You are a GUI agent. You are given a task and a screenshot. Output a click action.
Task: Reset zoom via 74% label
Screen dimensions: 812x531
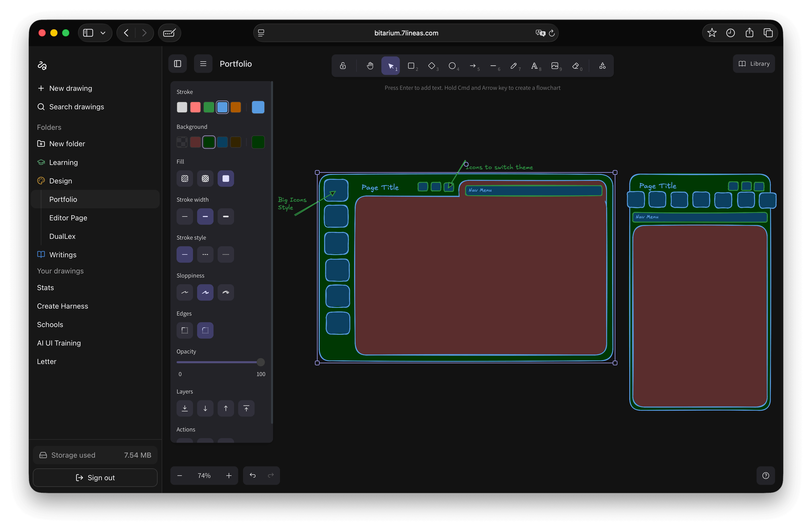click(204, 475)
